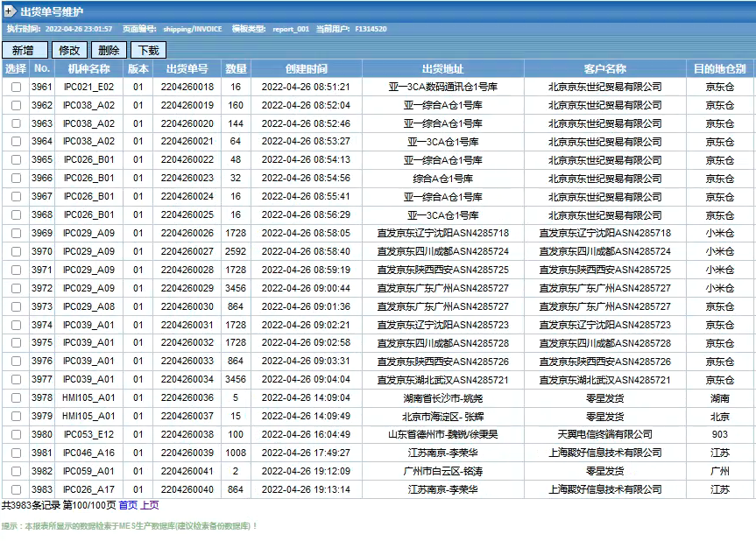This screenshot has width=756, height=555.
Task: Click the 机种名称 column header
Action: coord(88,68)
